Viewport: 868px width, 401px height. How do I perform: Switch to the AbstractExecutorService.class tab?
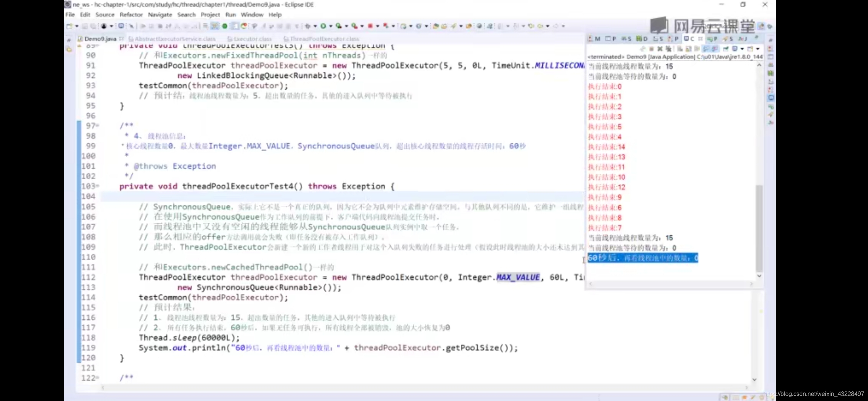(x=172, y=39)
